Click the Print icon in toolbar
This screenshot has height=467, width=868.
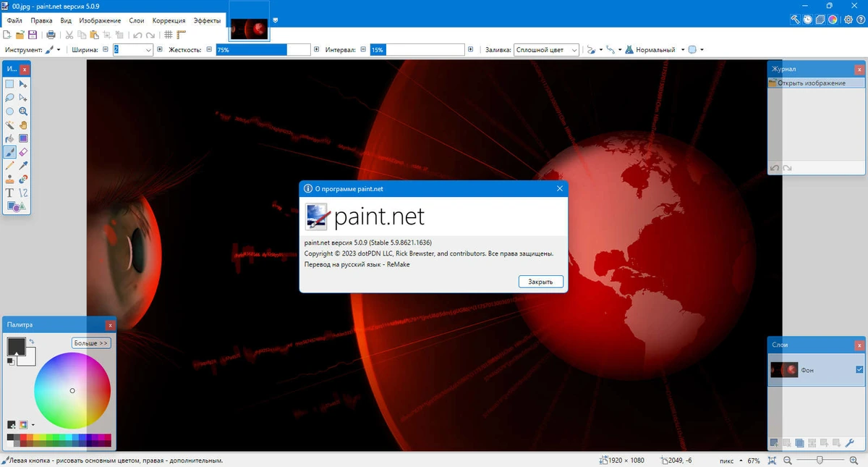[x=51, y=35]
